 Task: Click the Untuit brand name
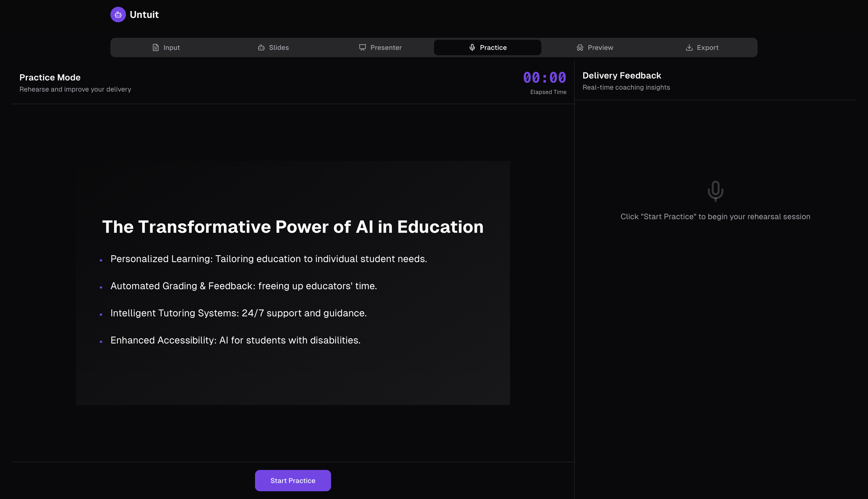coord(144,14)
